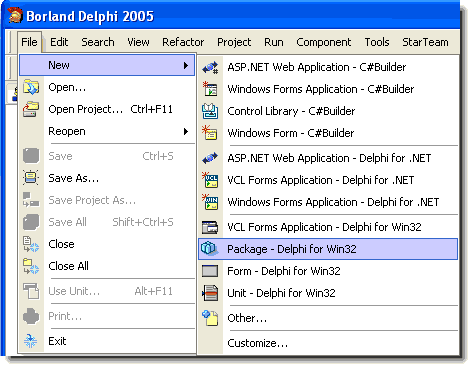Select Windows Forms Application - C#Builder

tap(328, 89)
